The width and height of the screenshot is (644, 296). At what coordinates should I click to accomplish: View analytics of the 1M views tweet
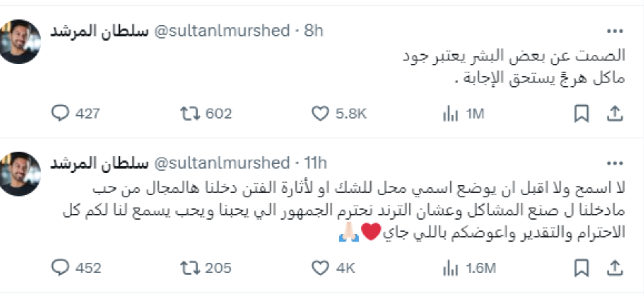point(450,114)
